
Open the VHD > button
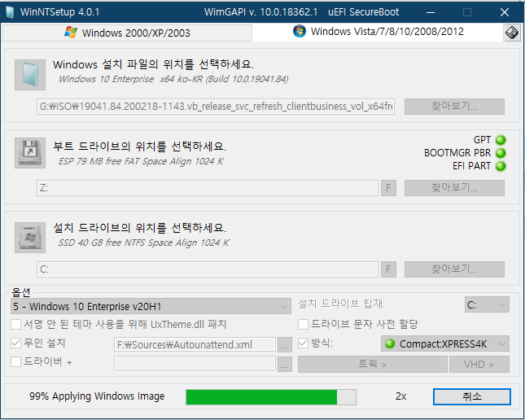[x=479, y=364]
